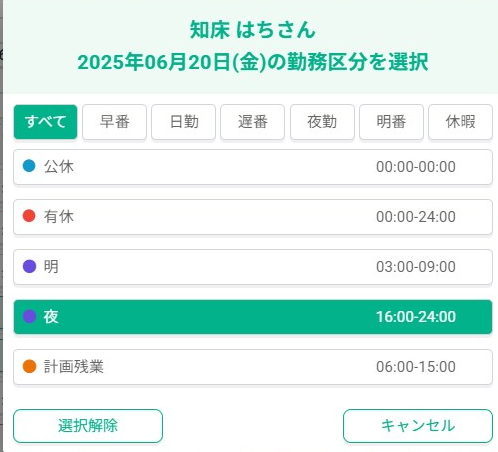Click the blue dot beside 公休

click(29, 166)
